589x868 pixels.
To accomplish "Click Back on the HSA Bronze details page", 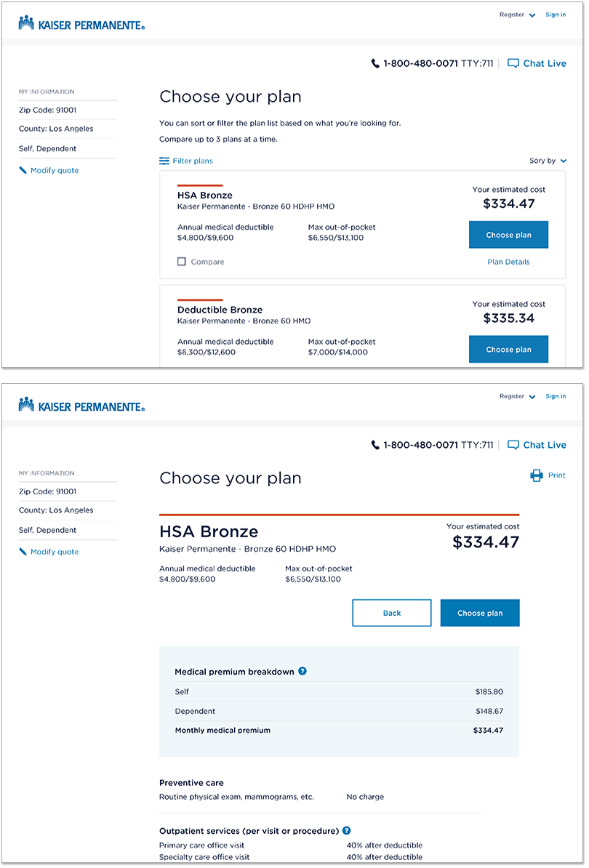I will (392, 613).
